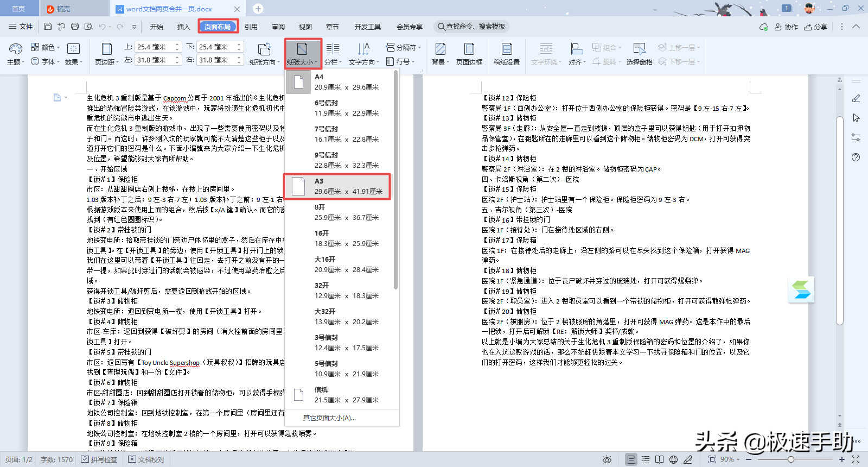The image size is (868, 467).
Task: Open the 纸张方向 orientation dropdown
Action: pos(264,54)
